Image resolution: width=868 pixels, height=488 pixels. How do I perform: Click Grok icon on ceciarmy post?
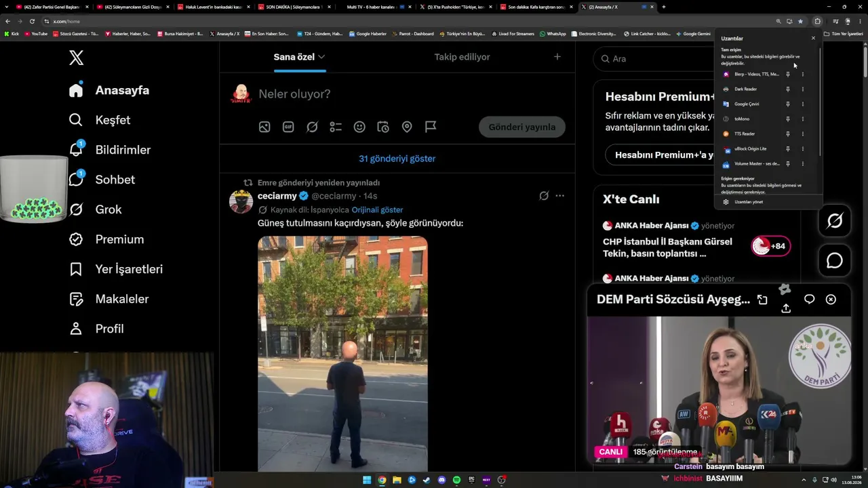544,196
